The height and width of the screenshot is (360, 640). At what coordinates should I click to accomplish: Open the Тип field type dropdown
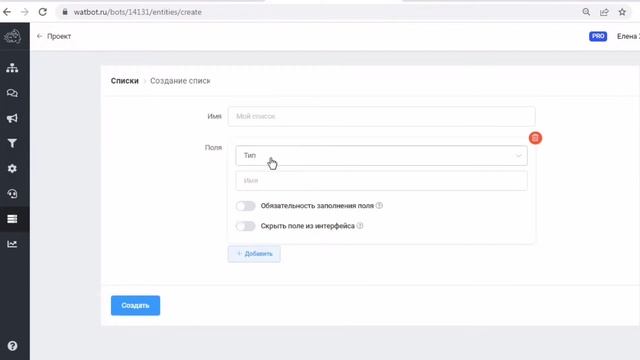click(381, 156)
